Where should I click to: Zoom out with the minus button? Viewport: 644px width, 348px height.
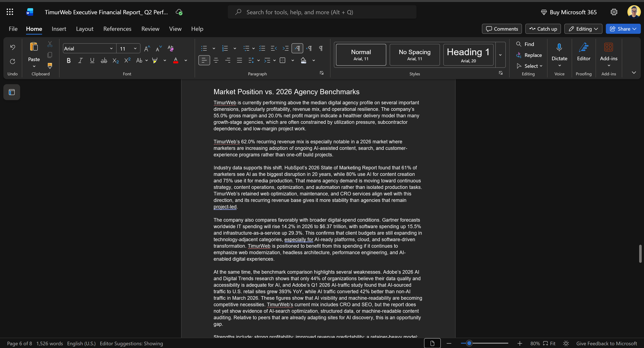click(x=449, y=344)
